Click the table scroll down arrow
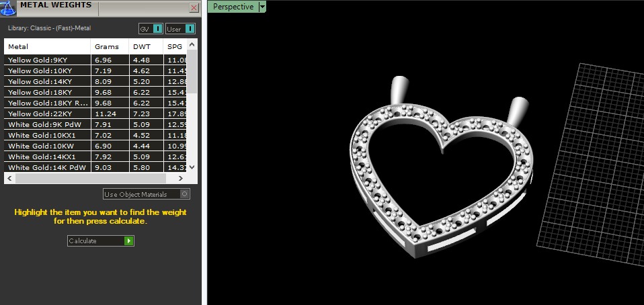Viewport: 644px width, 305px height. click(192, 167)
